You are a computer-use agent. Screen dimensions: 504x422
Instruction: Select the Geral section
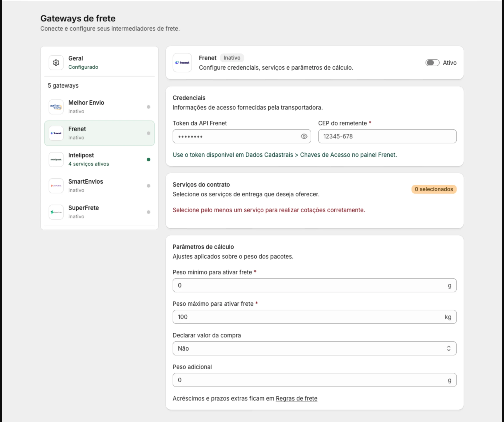point(99,63)
